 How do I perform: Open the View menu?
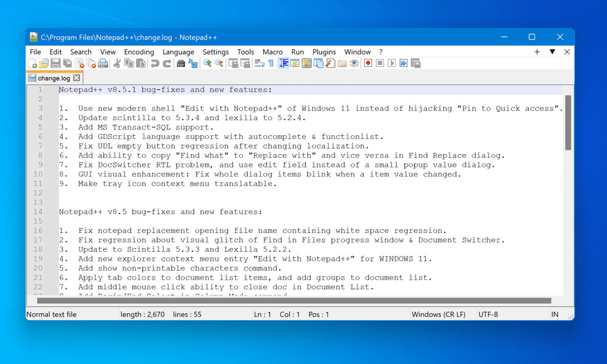(x=107, y=52)
